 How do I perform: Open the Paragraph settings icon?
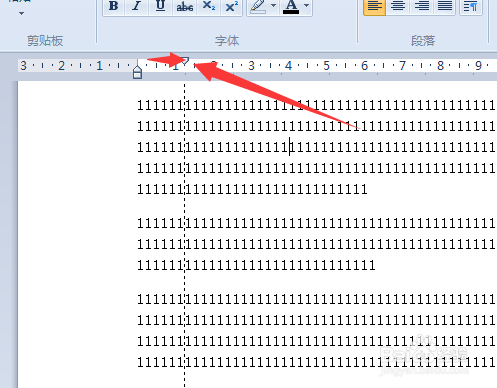coord(470,6)
